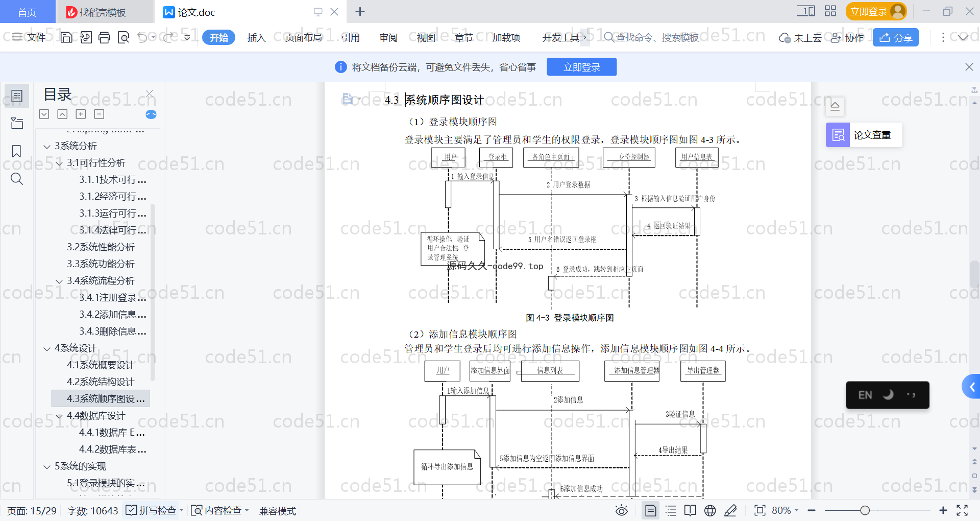
Task: Switch to reading view icon
Action: click(x=690, y=510)
